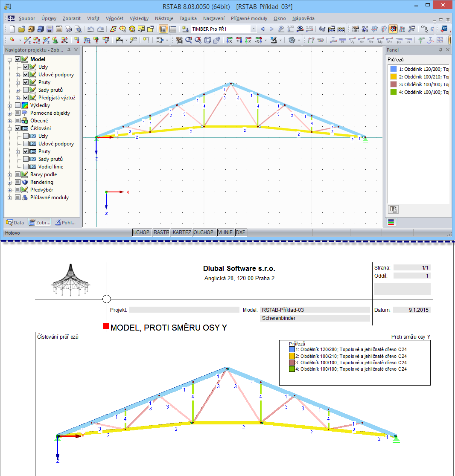Go to next load case arrow

point(271,29)
